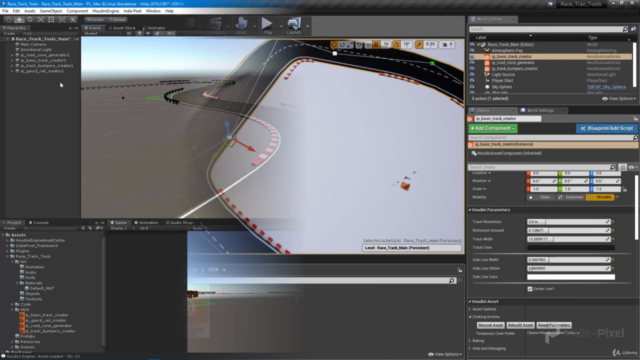
Task: Toggle visibility eye for Atmospheric Fog
Action: click(x=472, y=51)
